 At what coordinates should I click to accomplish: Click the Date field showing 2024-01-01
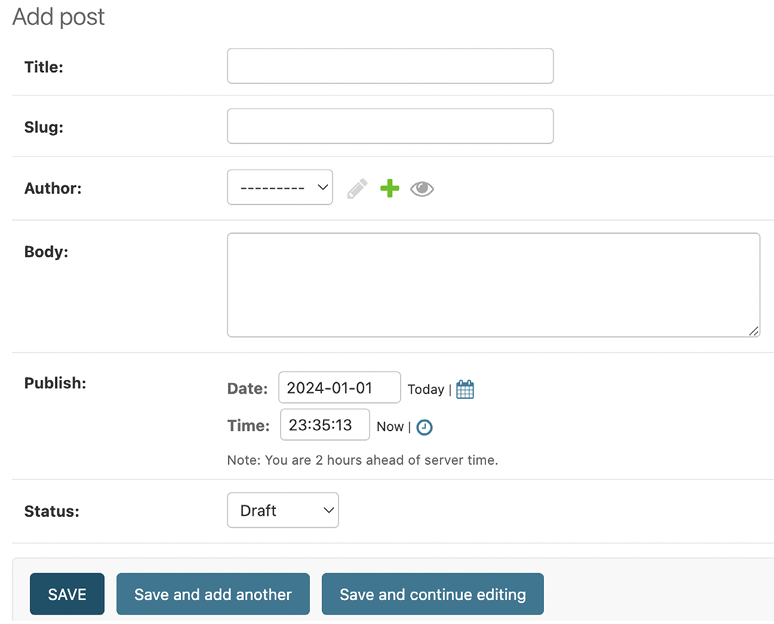pos(340,388)
